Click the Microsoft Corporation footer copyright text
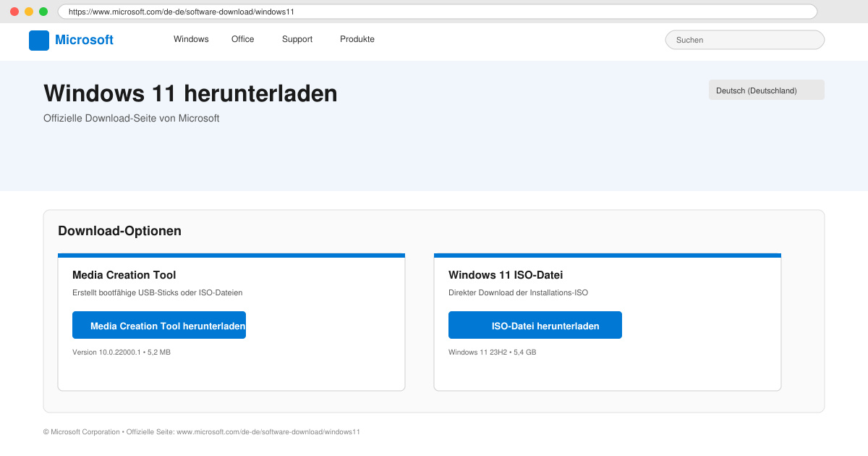 pos(202,432)
